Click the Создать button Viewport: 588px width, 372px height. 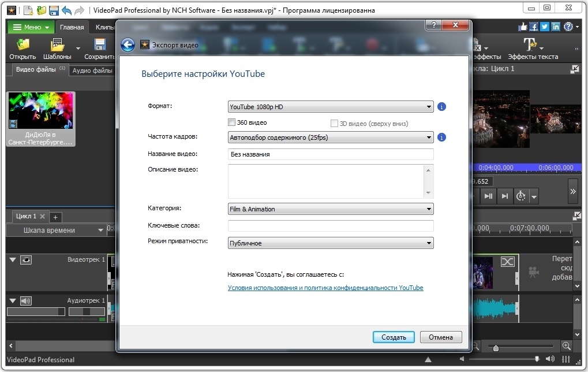click(x=394, y=337)
